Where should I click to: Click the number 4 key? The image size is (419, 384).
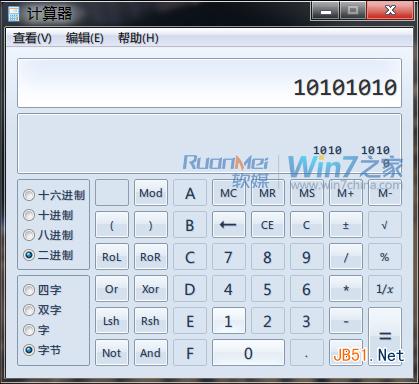point(229,289)
